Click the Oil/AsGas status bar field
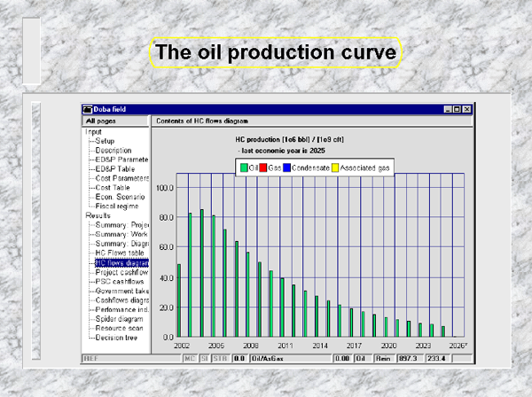The height and width of the screenshot is (397, 532). (x=291, y=359)
